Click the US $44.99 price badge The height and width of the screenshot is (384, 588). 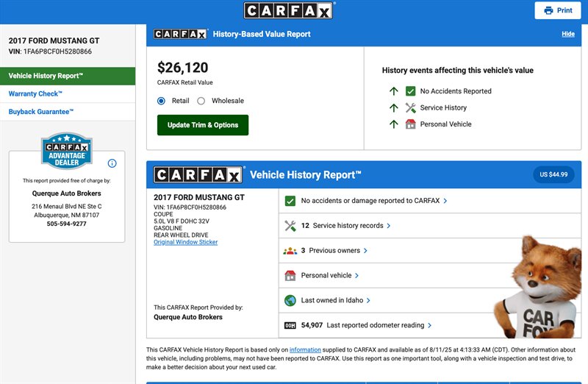553,174
